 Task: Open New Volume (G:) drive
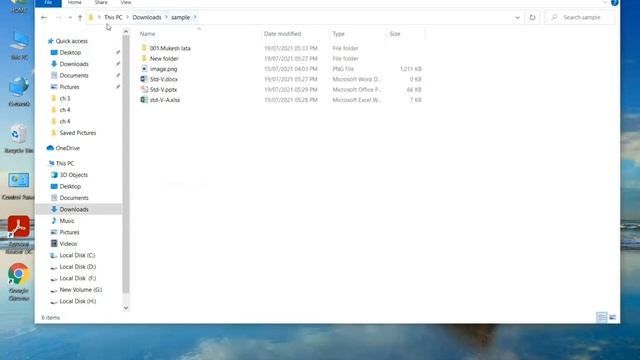pos(80,289)
